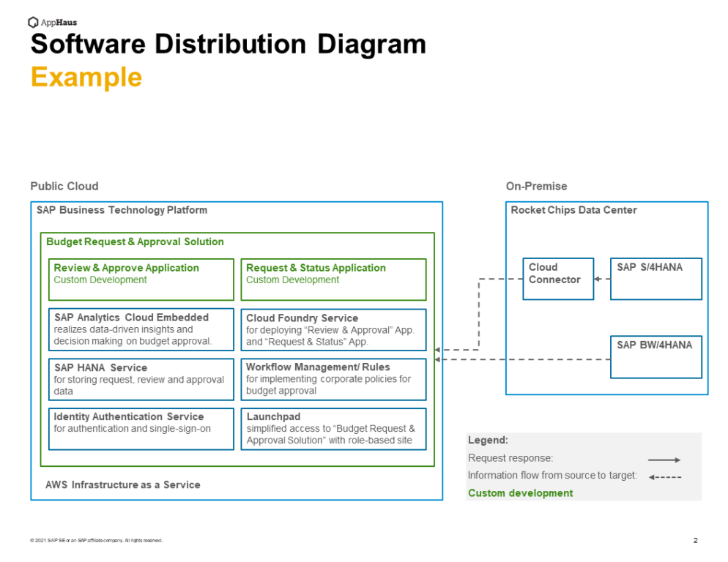
Task: Click the Custom development legend link
Action: 520,492
